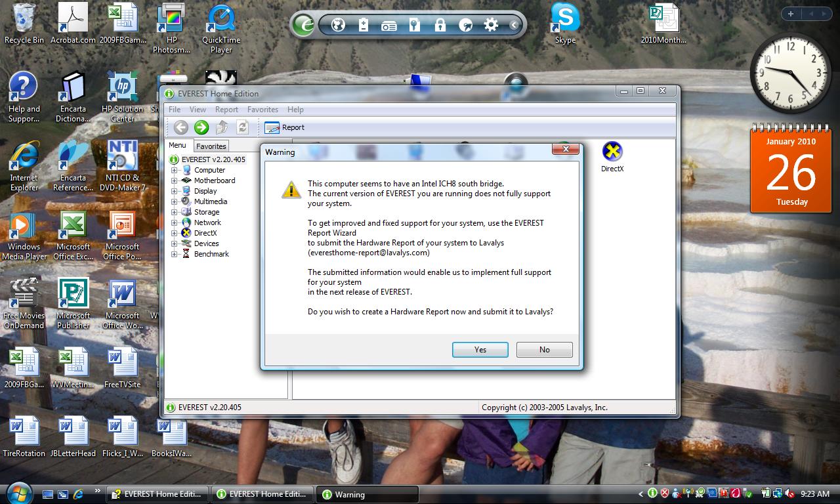Click the first EVEREST Home Edition taskbar button
Image resolution: width=840 pixels, height=504 pixels.
(x=157, y=494)
